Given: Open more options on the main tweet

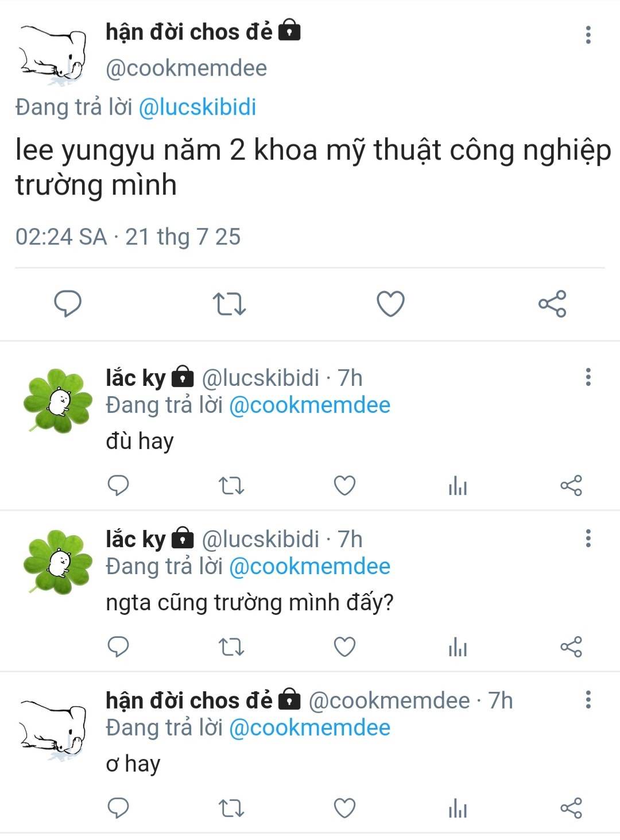Looking at the screenshot, I should coord(588,35).
